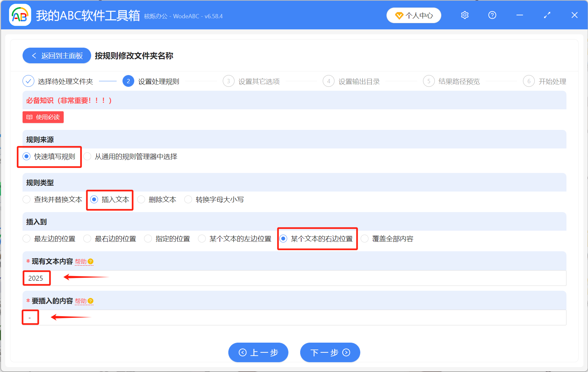
Task: Open the settings gear icon
Action: point(464,15)
